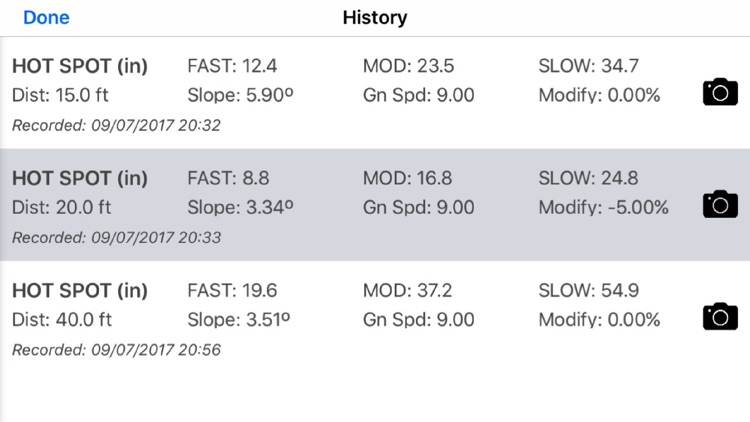This screenshot has height=422, width=750.
Task: Select the MOD: 37.2 value
Action: click(407, 291)
